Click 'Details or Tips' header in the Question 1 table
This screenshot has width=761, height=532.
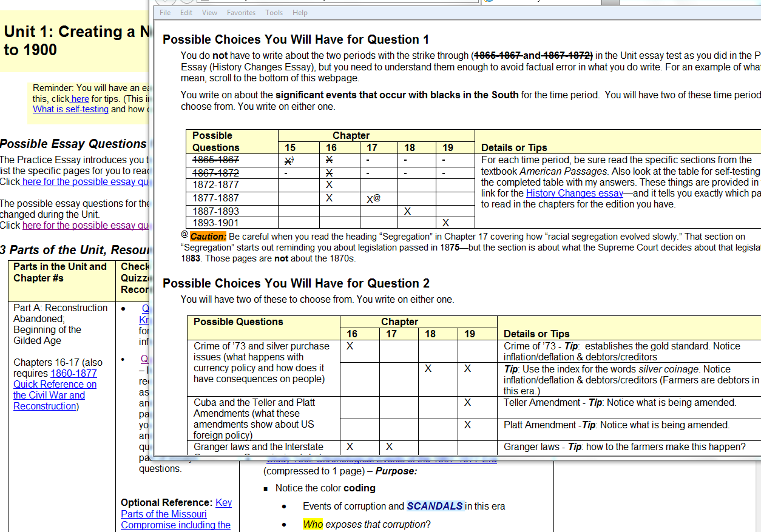(x=514, y=147)
